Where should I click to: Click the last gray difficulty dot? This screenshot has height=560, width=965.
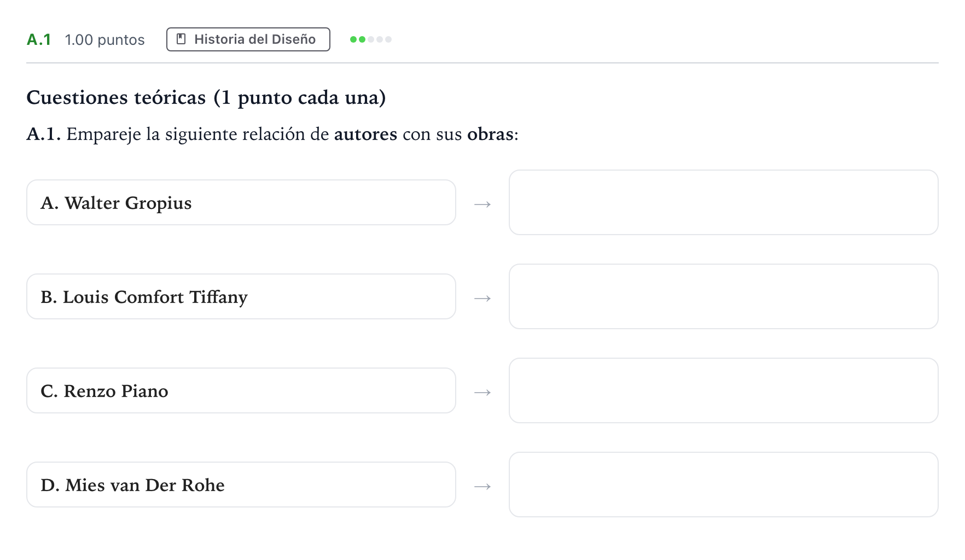388,39
